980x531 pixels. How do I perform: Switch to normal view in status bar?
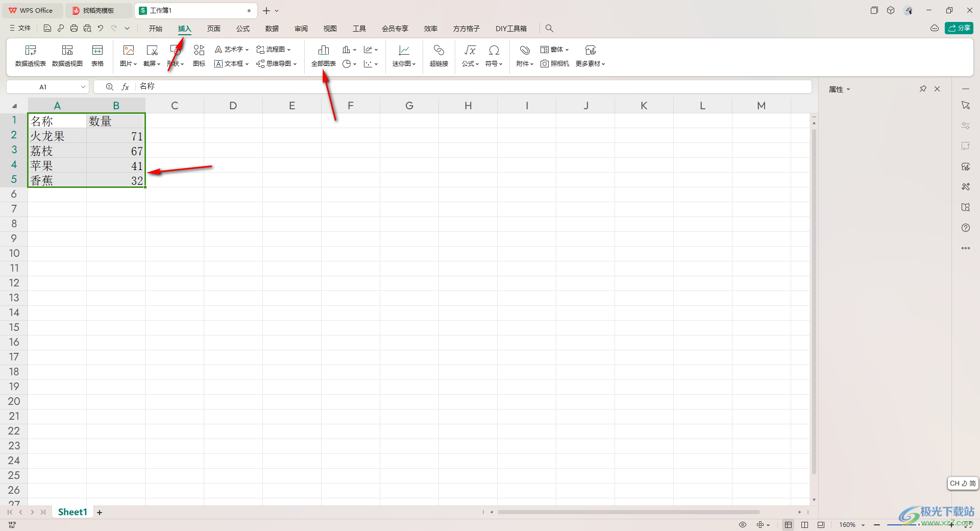tap(789, 525)
